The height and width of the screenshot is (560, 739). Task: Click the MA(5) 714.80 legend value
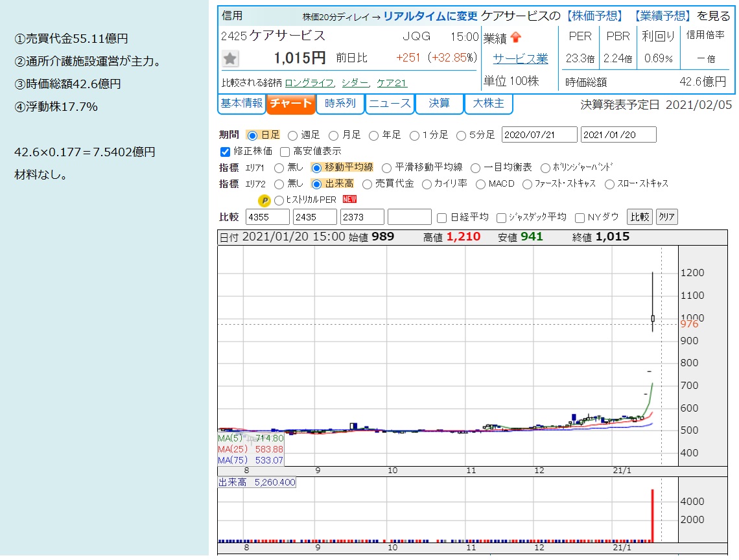point(270,438)
